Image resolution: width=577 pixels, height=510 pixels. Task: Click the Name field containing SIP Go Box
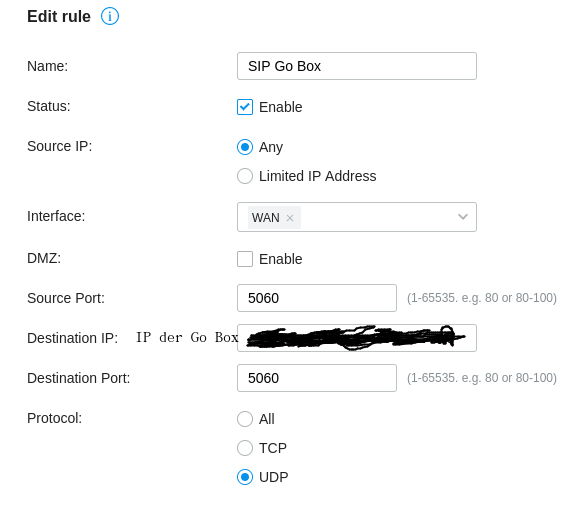(357, 66)
